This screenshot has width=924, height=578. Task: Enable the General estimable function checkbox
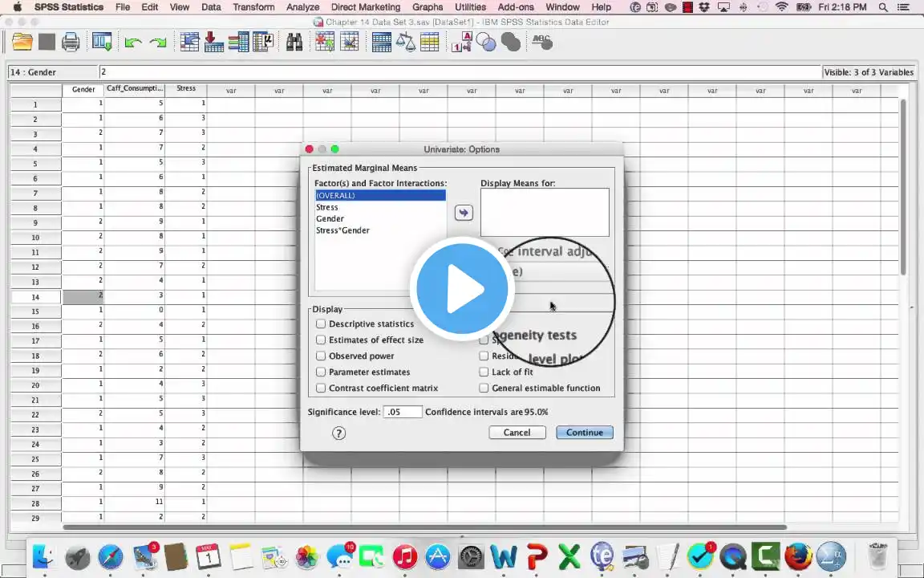click(x=484, y=388)
